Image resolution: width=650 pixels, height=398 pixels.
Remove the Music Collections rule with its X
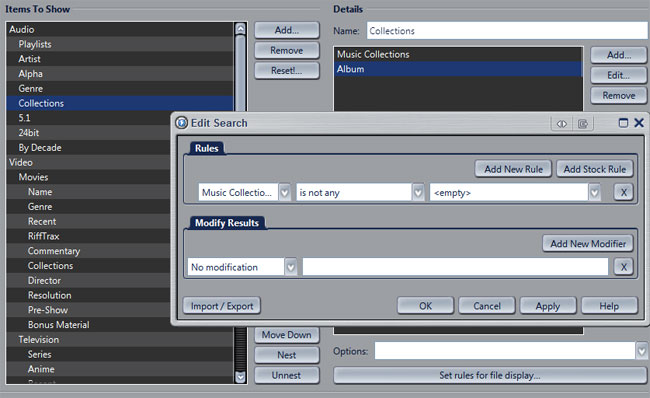click(x=623, y=192)
